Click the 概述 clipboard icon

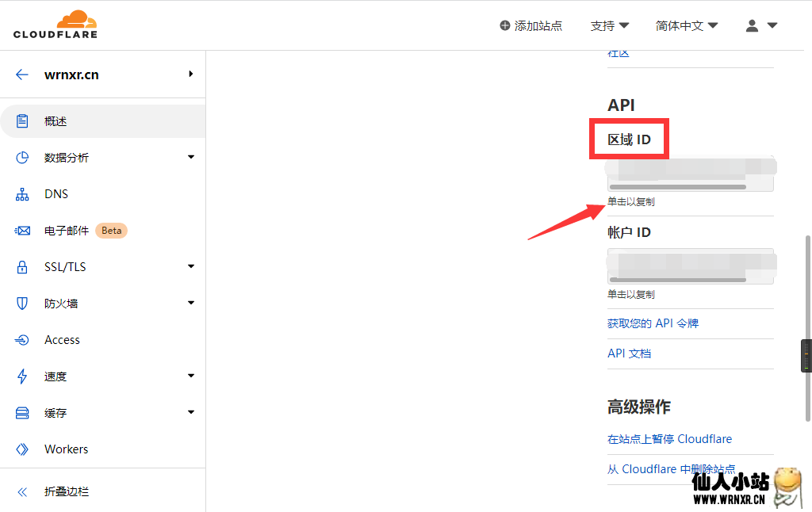(21, 121)
